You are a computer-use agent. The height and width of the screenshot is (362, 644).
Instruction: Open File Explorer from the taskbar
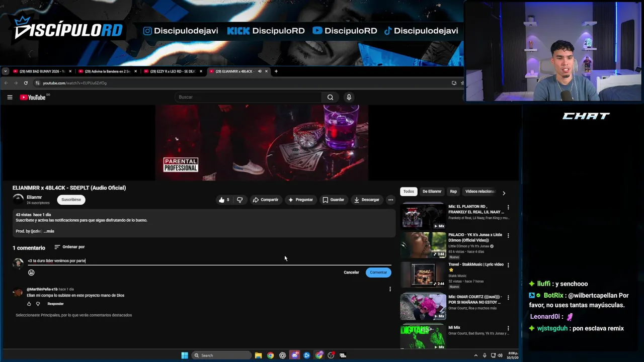(258, 355)
